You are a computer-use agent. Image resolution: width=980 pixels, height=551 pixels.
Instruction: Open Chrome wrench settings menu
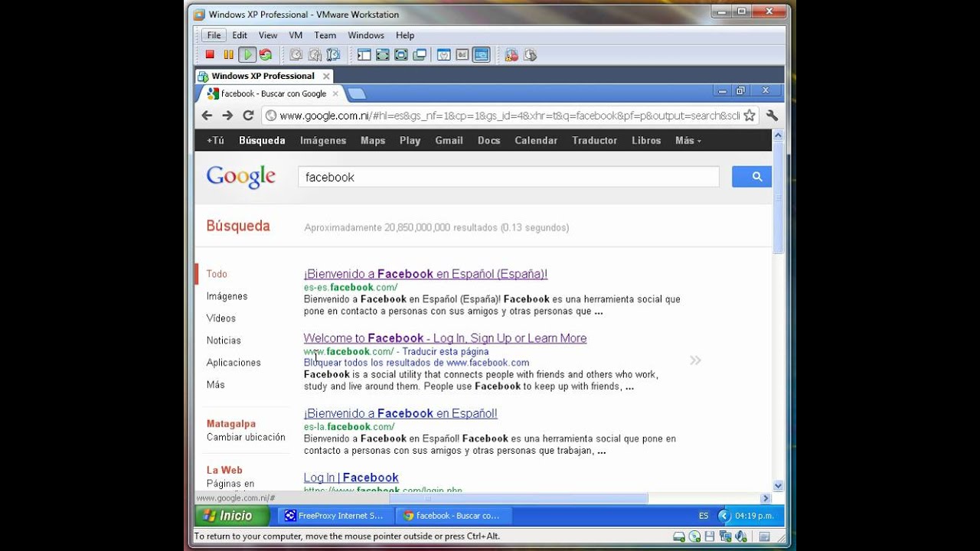click(772, 116)
